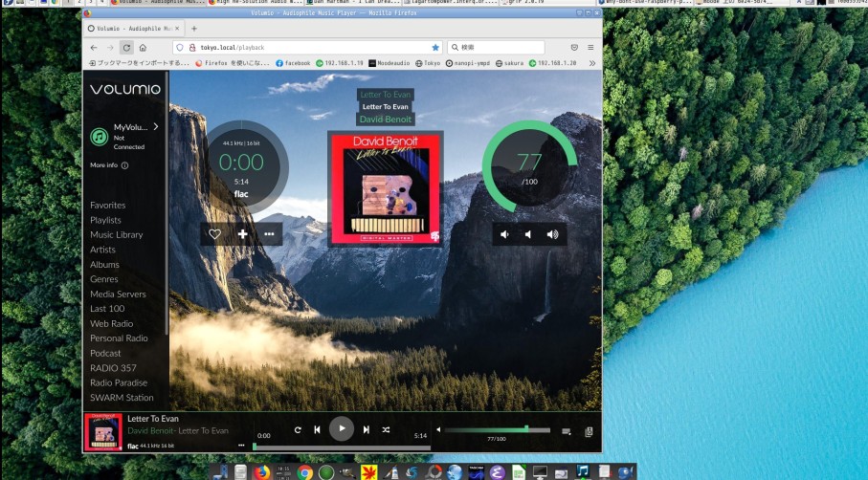Go to the previous track
868x480 pixels.
coord(317,430)
